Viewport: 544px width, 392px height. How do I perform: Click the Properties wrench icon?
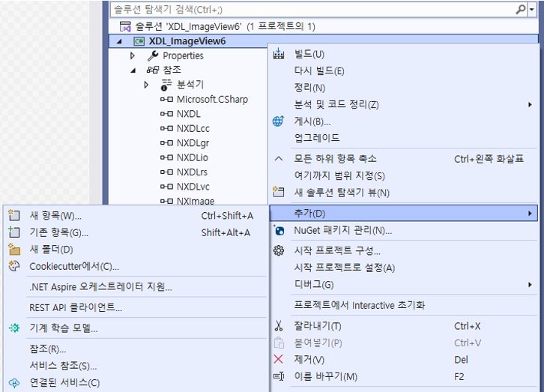[x=153, y=55]
